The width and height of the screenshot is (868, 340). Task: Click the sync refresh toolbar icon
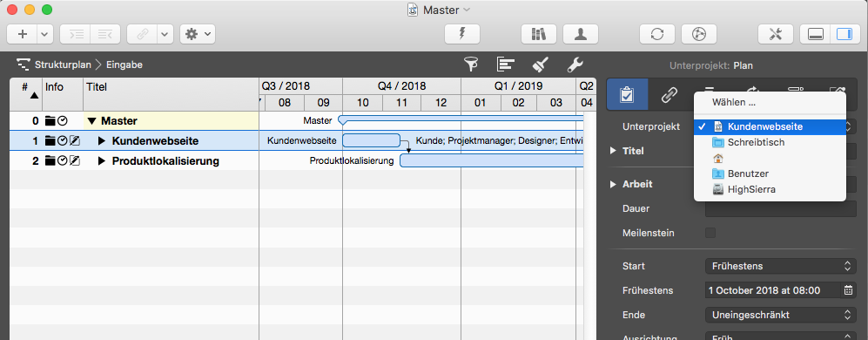click(657, 34)
